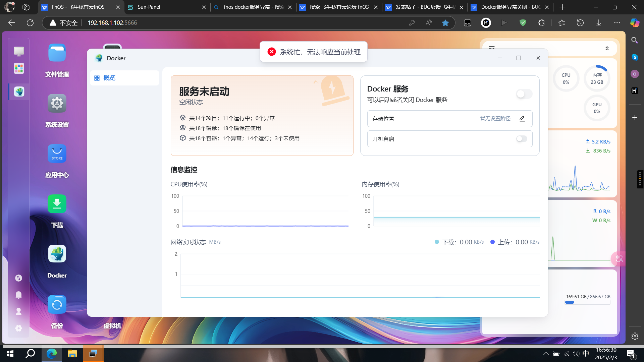The image size is (644, 362).
Task: Open the password key icon in address bar
Action: click(412, 23)
